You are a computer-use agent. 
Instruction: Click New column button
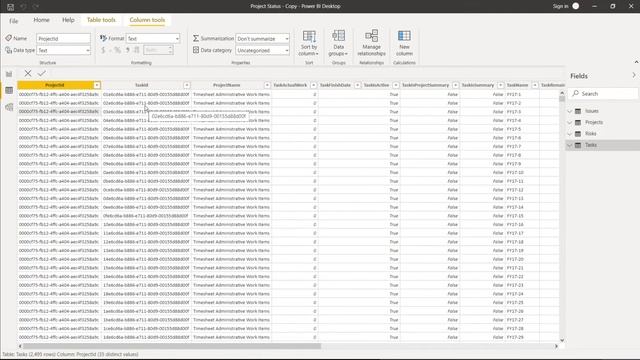pyautogui.click(x=404, y=43)
